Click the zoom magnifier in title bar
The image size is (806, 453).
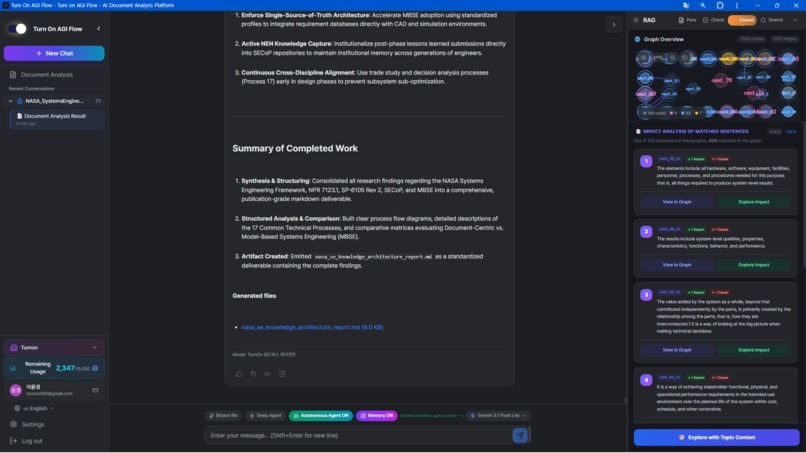click(703, 5)
